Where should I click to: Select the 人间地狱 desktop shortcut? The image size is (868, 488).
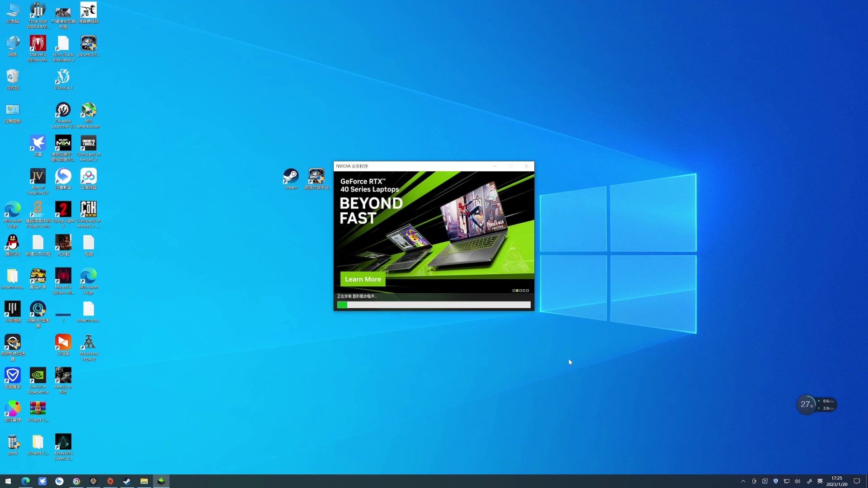pos(13,312)
